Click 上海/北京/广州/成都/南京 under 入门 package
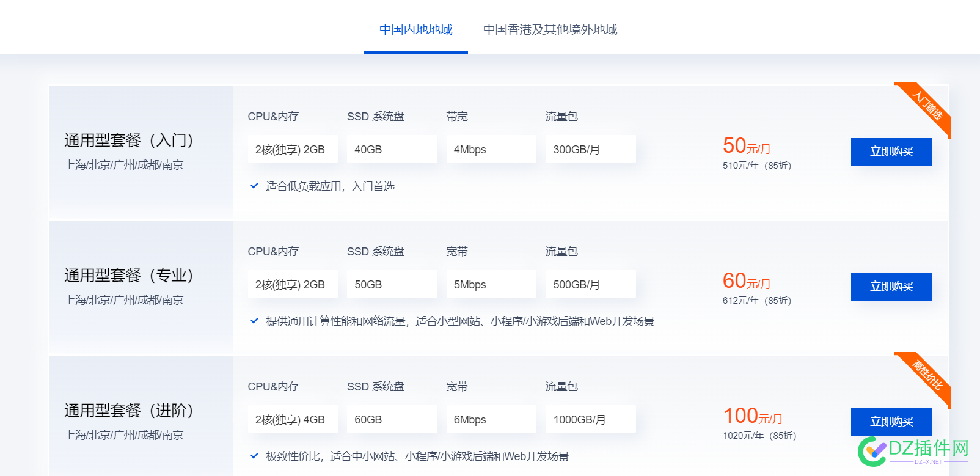The height and width of the screenshot is (476, 980). tap(124, 165)
